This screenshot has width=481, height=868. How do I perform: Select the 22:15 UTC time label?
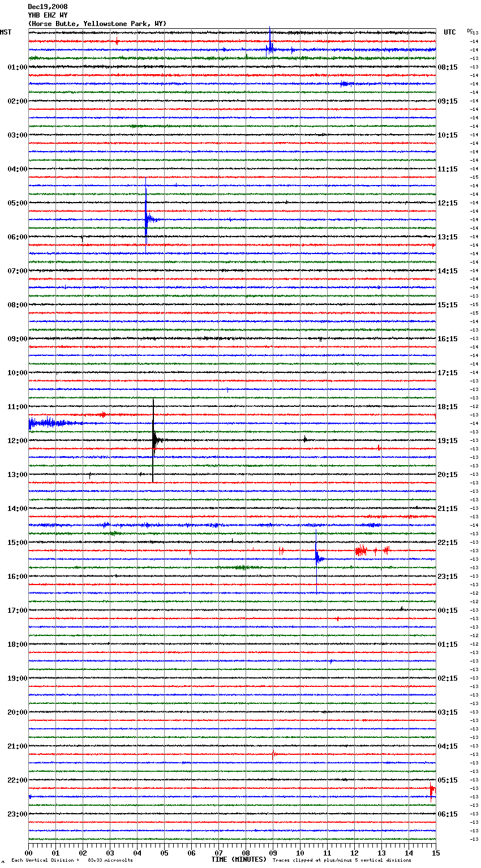(x=448, y=543)
